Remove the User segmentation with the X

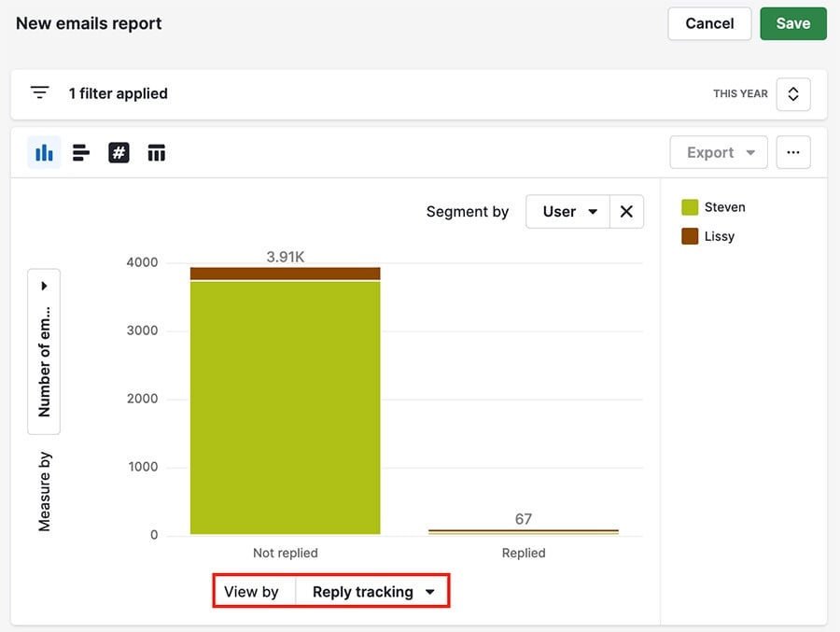point(626,211)
